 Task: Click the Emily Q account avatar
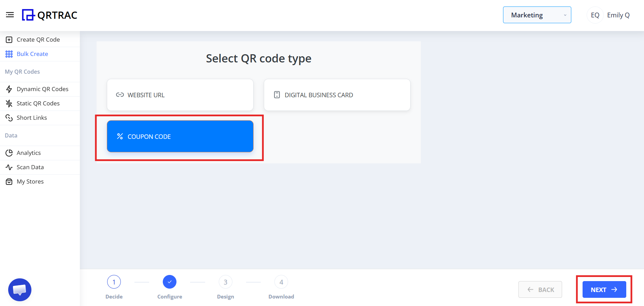click(595, 15)
